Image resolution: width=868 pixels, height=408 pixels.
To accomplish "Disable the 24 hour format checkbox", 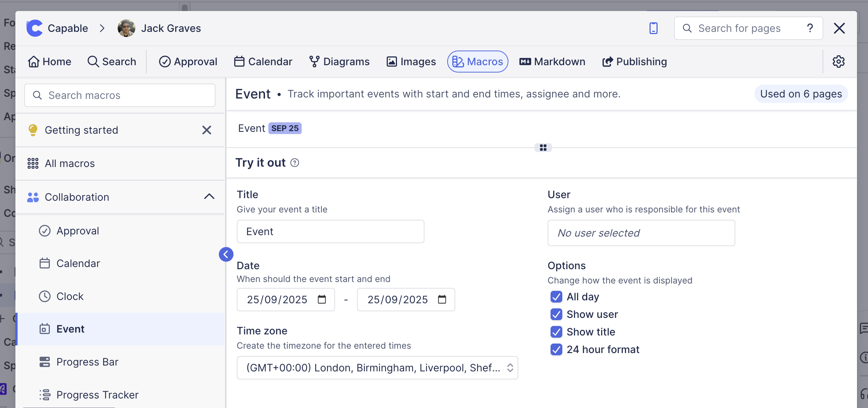I will pyautogui.click(x=556, y=349).
